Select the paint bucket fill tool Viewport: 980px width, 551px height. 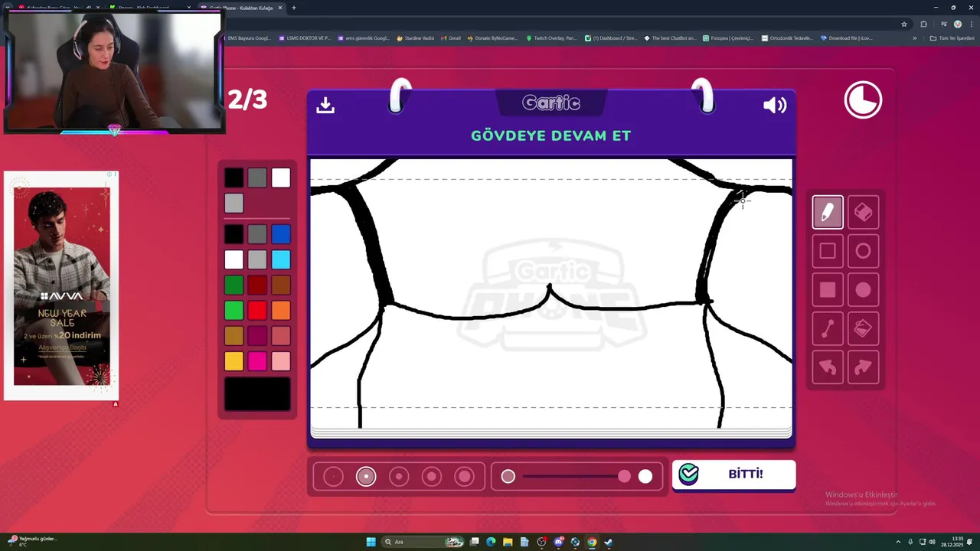pyautogui.click(x=863, y=329)
